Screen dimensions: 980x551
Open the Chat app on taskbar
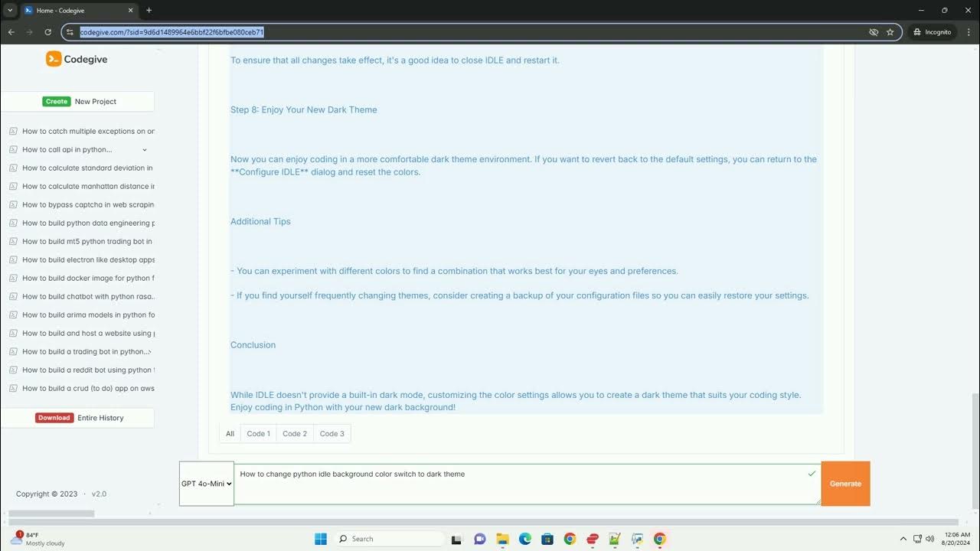point(479,539)
